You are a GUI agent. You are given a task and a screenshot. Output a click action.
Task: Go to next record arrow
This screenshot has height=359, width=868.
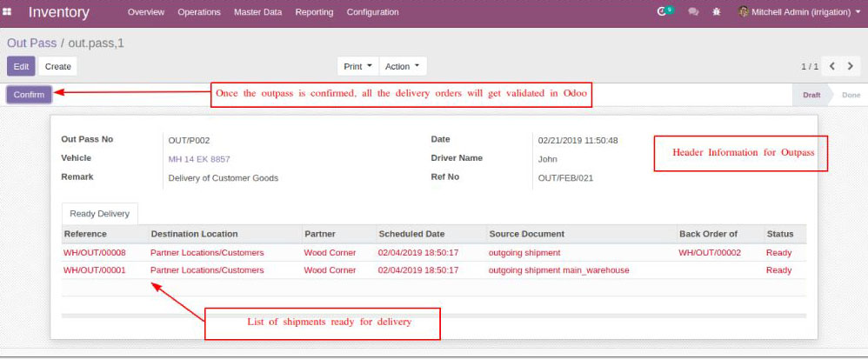coord(851,66)
